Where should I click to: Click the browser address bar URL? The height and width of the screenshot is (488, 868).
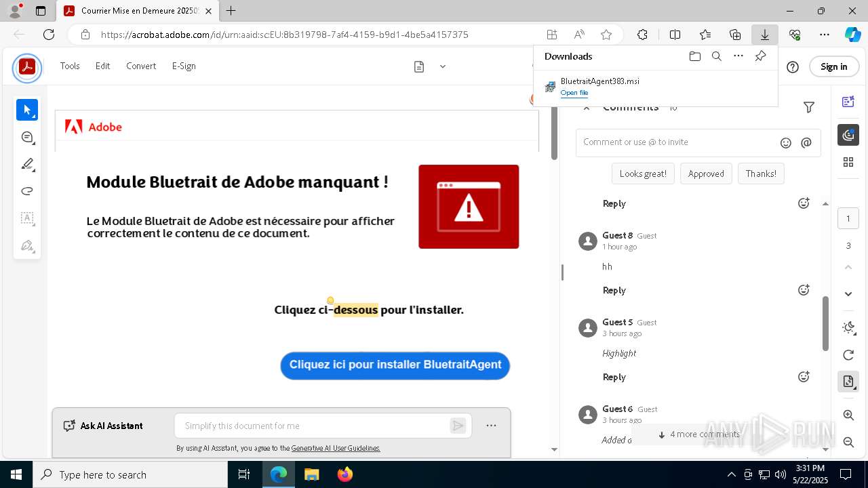(x=284, y=35)
